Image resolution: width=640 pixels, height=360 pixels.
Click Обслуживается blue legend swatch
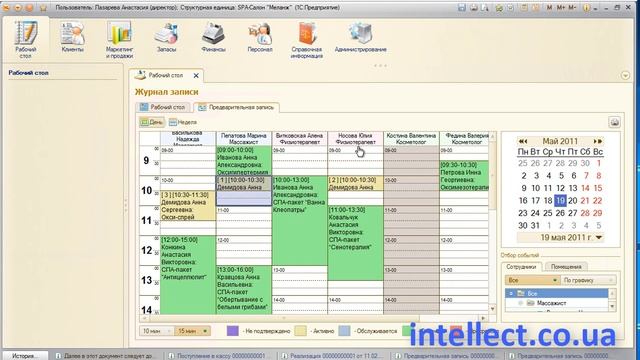point(344,331)
